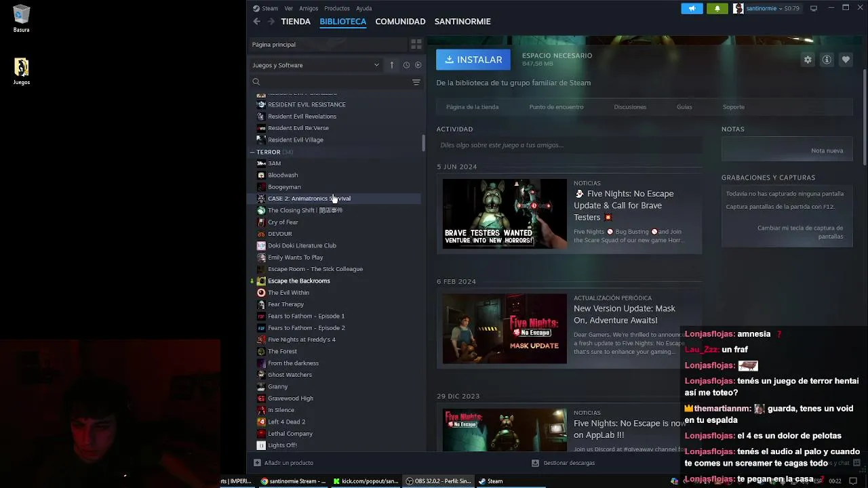
Task: Open the Steam menu
Action: (x=270, y=8)
